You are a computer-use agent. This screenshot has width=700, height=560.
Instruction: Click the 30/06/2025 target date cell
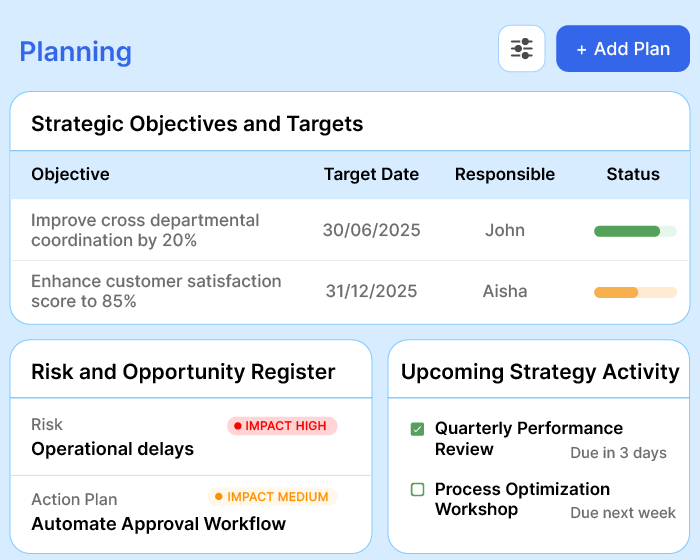[x=371, y=230]
